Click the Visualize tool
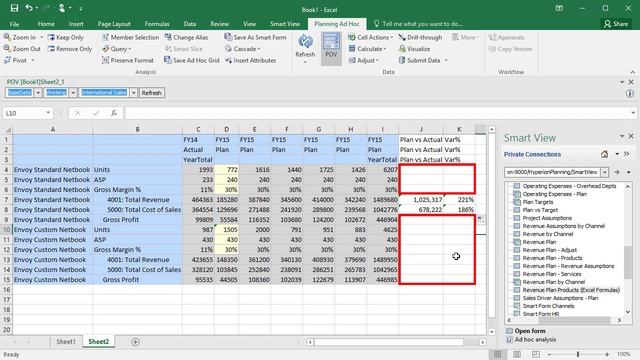 point(414,49)
